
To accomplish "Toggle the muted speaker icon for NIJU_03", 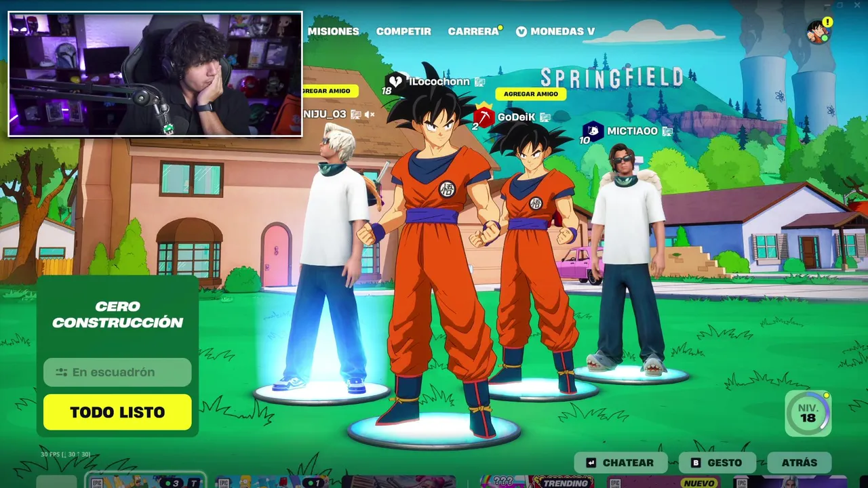I will coord(370,115).
